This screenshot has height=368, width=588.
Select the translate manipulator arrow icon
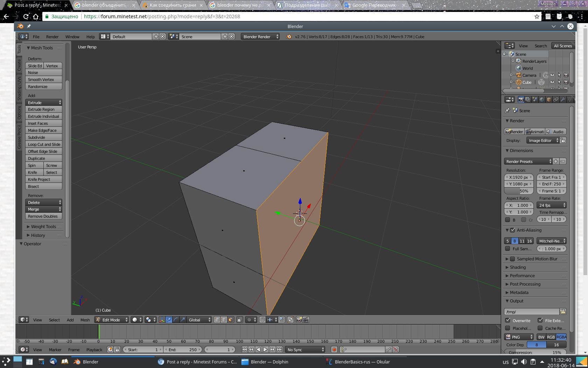tap(169, 320)
